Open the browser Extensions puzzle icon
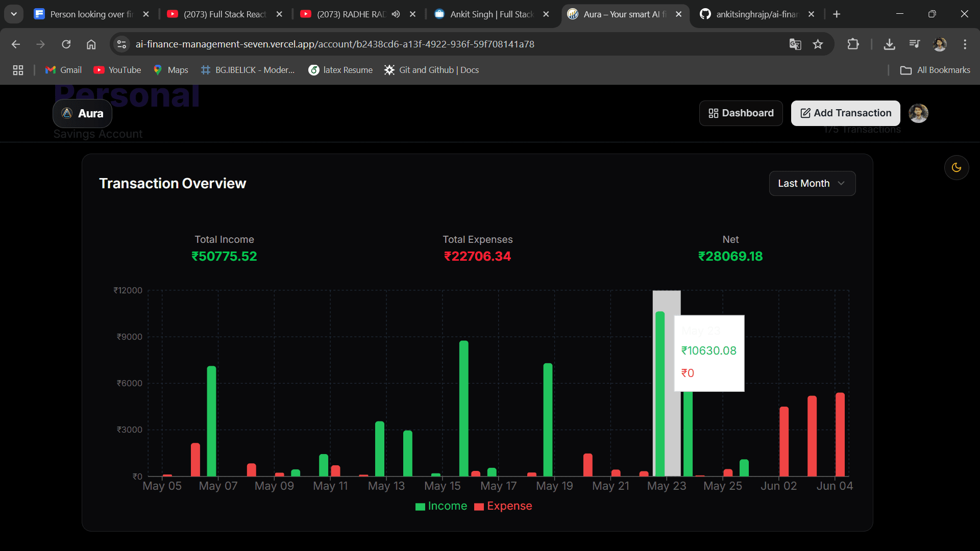This screenshot has width=980, height=551. click(x=853, y=44)
